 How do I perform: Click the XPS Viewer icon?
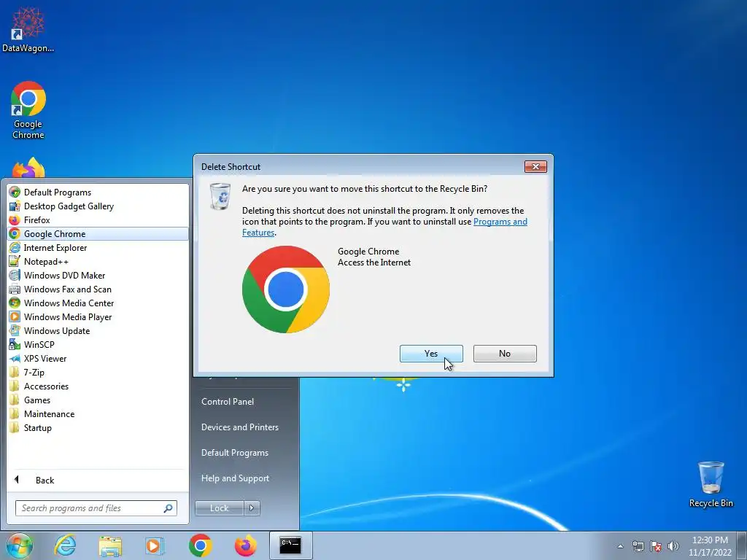pos(15,359)
